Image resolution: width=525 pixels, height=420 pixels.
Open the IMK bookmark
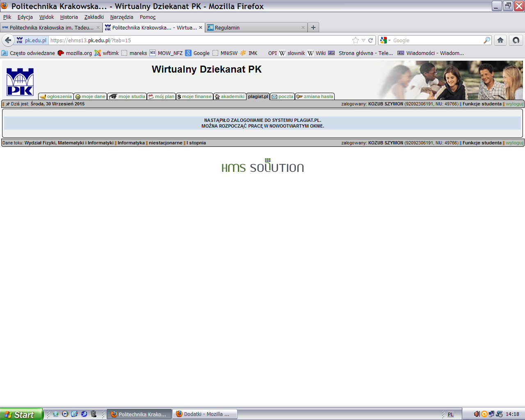(x=249, y=53)
